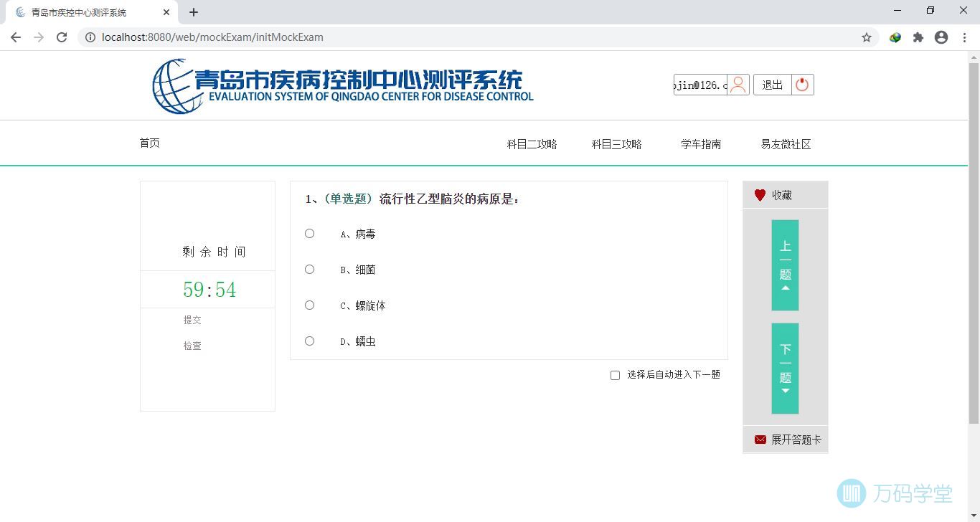Enable 选择后自动进入下一题 checkbox
The width and height of the screenshot is (980, 522).
point(615,375)
